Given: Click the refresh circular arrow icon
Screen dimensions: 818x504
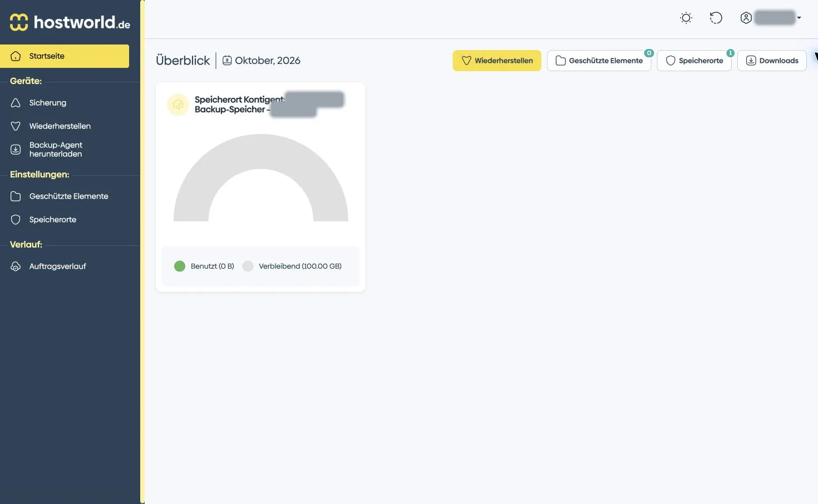Looking at the screenshot, I should [716, 18].
